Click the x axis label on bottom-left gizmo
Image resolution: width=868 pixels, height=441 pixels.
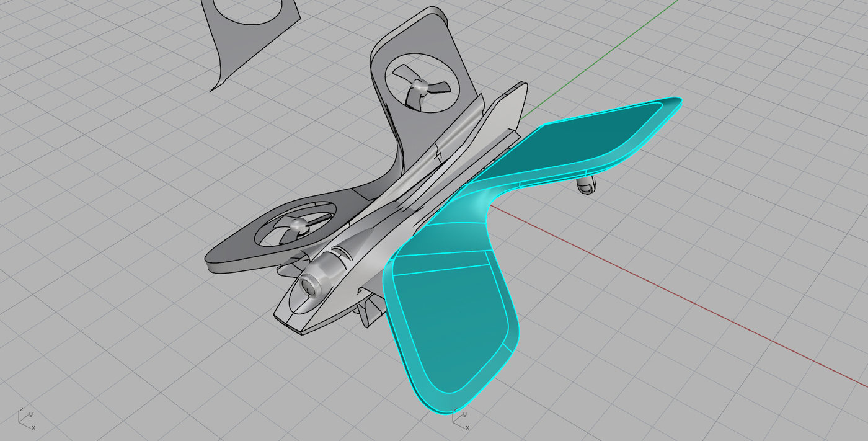click(34, 428)
